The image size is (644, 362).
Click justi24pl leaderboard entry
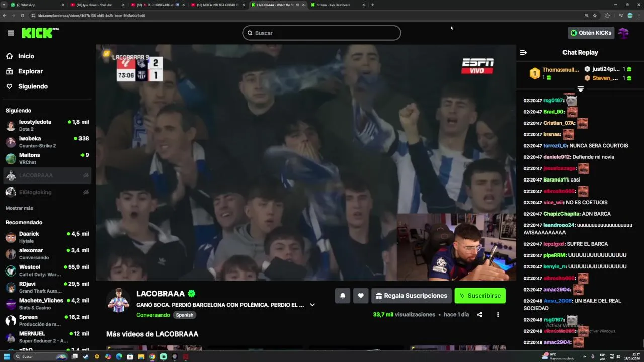tap(608, 69)
